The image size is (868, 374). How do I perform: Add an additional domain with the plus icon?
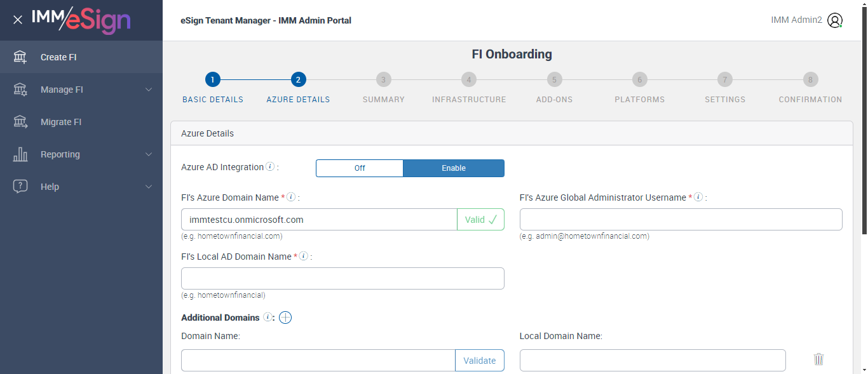click(285, 317)
